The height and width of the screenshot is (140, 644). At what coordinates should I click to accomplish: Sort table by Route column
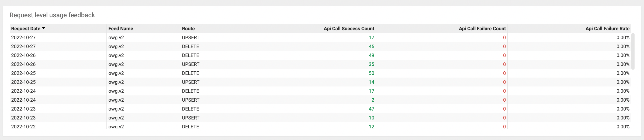click(x=188, y=29)
